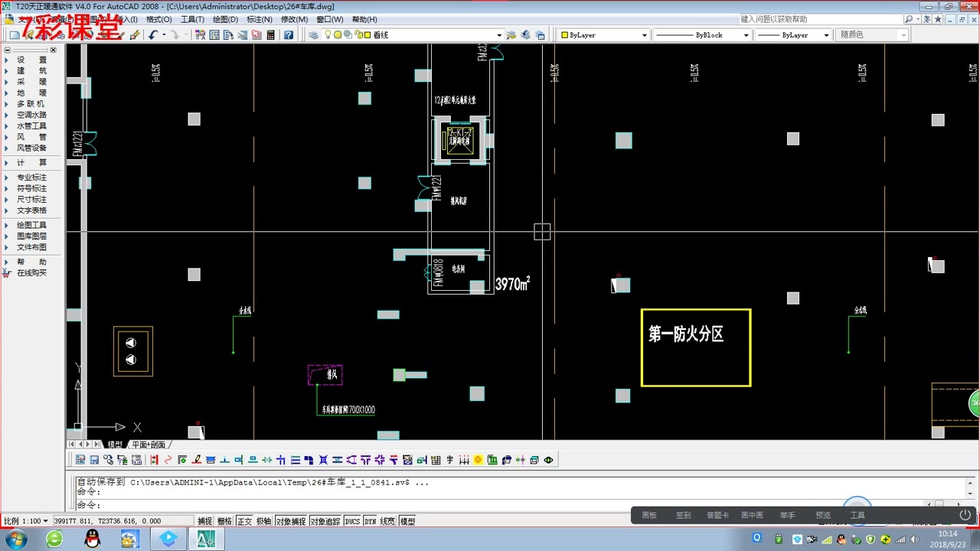Toggle 对象追踪 object tracking in the status bar
Image resolution: width=980 pixels, height=551 pixels.
click(325, 521)
